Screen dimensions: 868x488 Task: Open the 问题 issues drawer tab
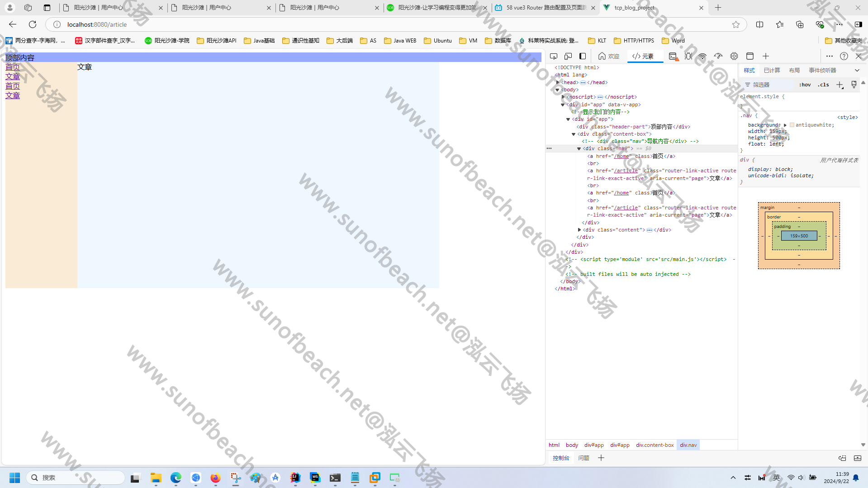[583, 458]
